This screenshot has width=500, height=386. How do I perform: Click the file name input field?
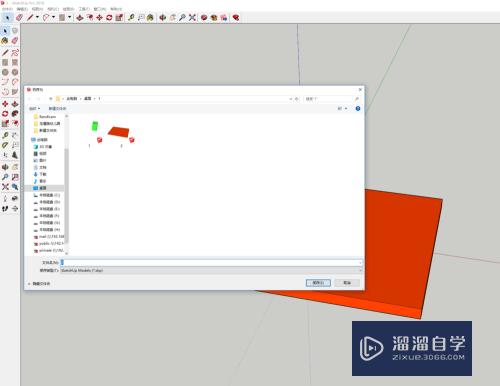point(211,263)
